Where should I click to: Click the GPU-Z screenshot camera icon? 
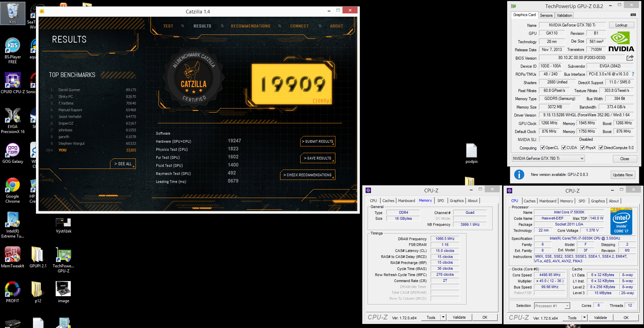[633, 15]
